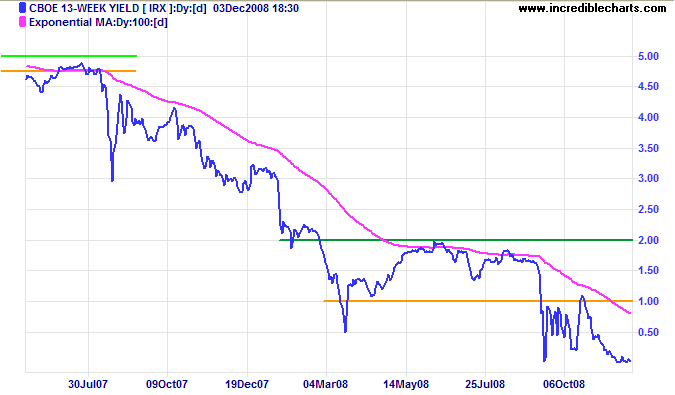Click the 2.00 yield axis value
Screen dimensions: 675x395
[x=648, y=240]
